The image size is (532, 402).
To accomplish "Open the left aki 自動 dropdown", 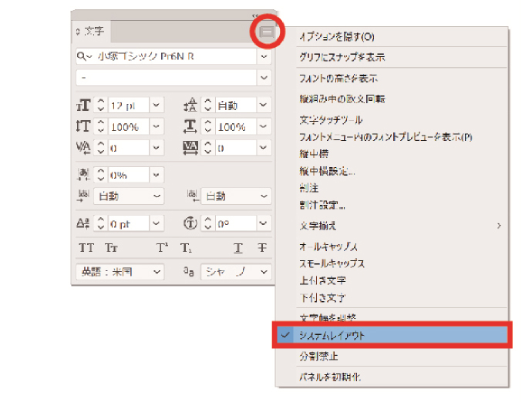I will (129, 196).
